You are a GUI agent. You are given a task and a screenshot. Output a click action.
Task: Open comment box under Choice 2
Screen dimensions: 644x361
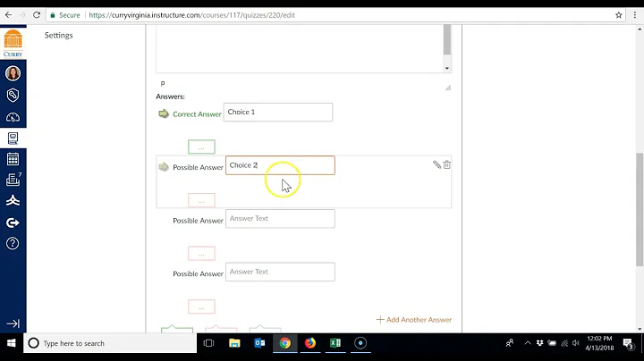(201, 200)
